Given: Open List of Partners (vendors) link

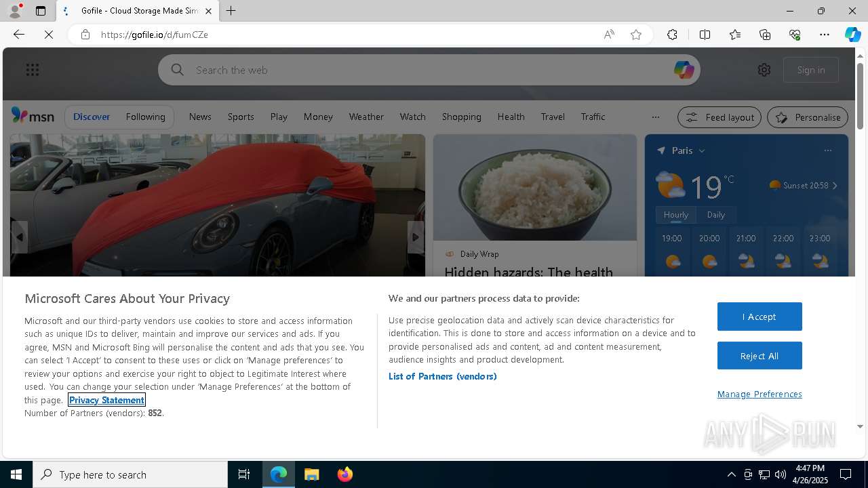Looking at the screenshot, I should point(443,376).
